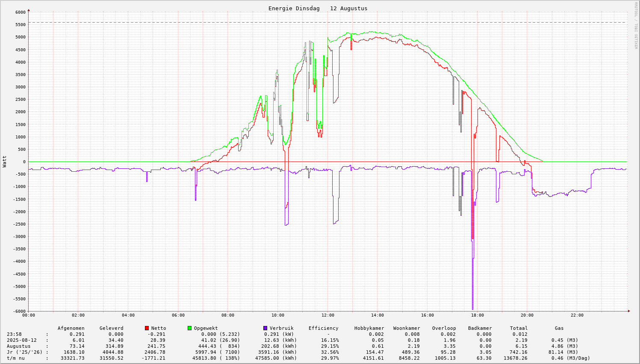
Task: Click the RRDTOOL / TOBI OETIKER watermark
Action: [x=636, y=26]
